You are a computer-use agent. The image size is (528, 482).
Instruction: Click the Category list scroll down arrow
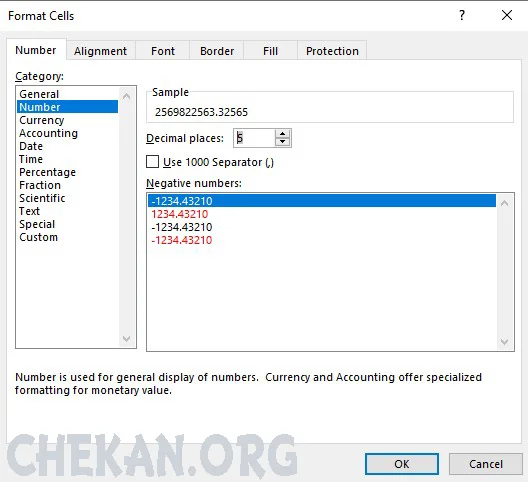coord(127,339)
